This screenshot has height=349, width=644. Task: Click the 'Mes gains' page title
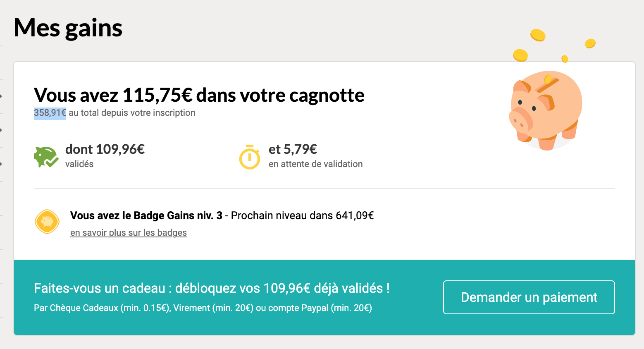tap(68, 28)
